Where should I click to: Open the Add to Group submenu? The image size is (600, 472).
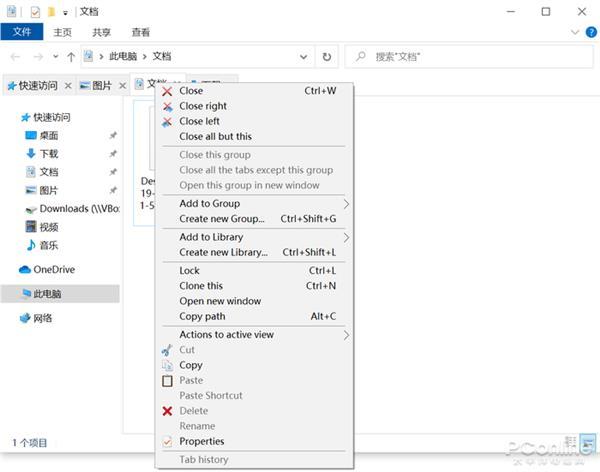point(254,204)
